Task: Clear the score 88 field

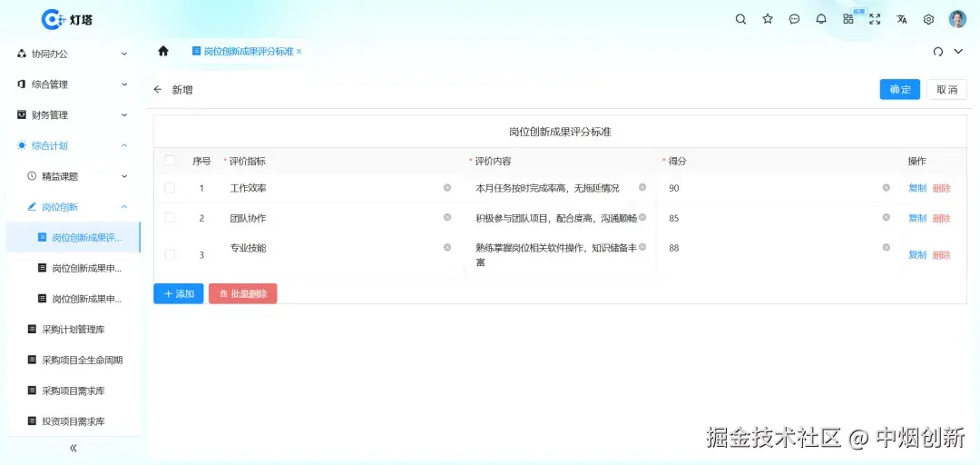Action: coord(886,247)
